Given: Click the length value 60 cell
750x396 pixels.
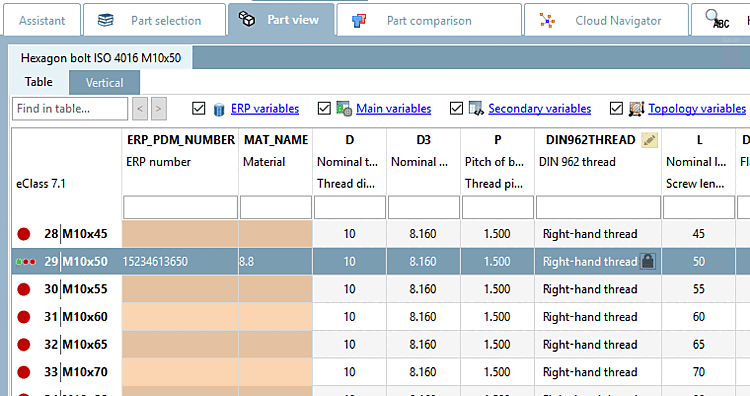Looking at the screenshot, I should (x=699, y=317).
